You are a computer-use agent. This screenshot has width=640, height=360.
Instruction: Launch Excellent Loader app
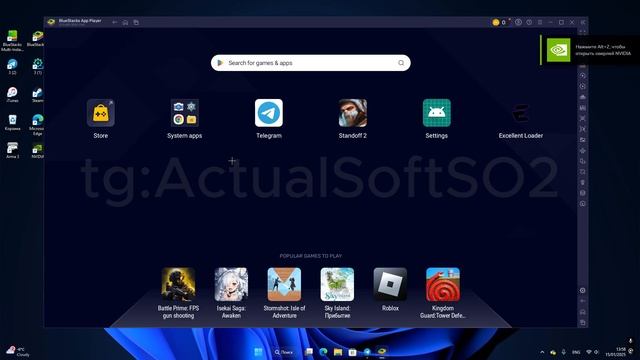[x=520, y=113]
